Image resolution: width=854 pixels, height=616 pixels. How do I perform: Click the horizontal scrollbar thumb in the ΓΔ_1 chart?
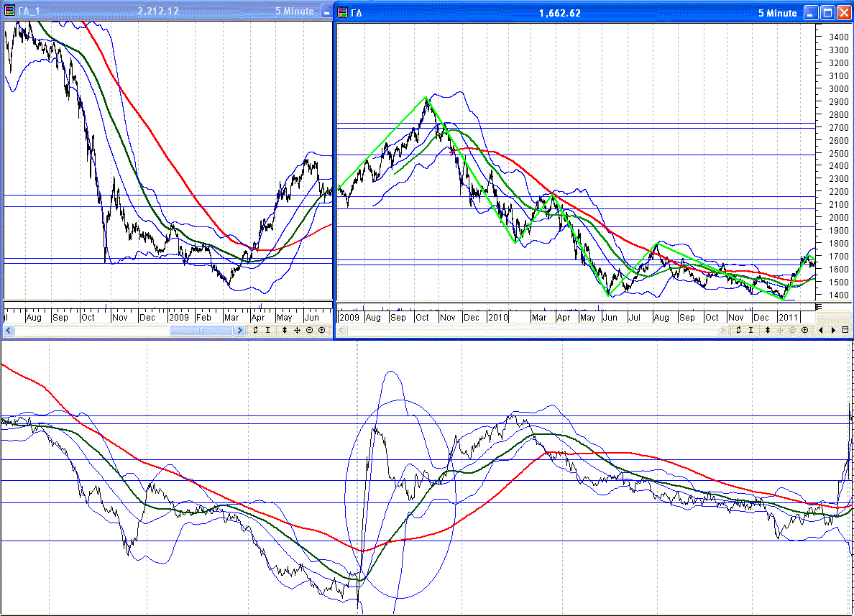point(201,331)
